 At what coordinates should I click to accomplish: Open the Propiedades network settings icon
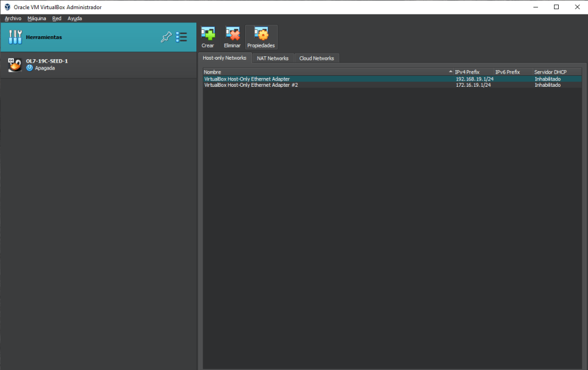[x=261, y=34]
